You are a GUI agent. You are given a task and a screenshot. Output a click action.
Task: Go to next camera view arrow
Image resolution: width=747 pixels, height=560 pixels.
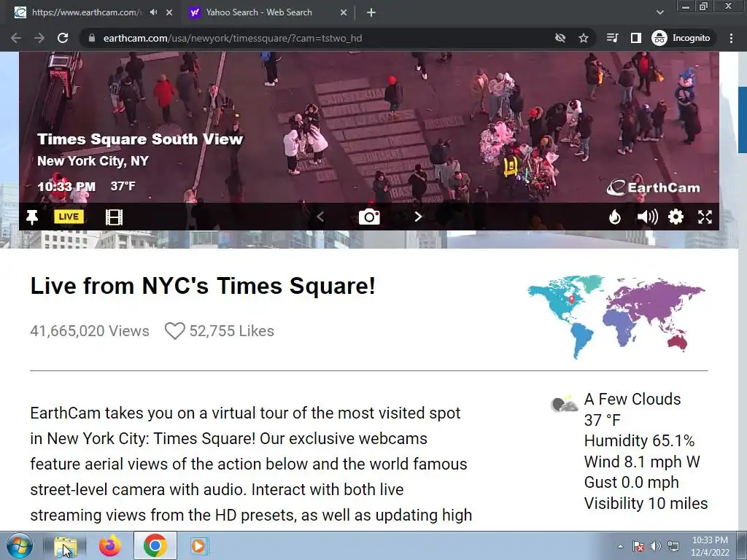point(418,217)
